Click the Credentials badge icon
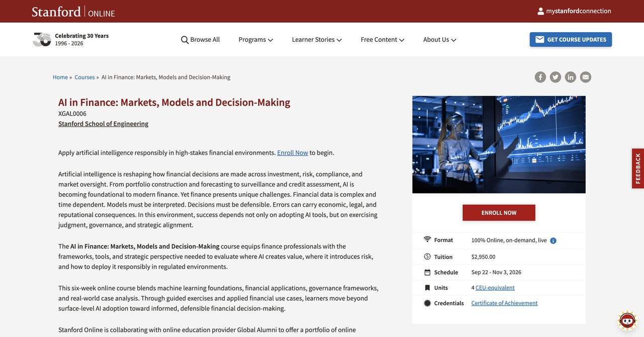 tap(428, 303)
